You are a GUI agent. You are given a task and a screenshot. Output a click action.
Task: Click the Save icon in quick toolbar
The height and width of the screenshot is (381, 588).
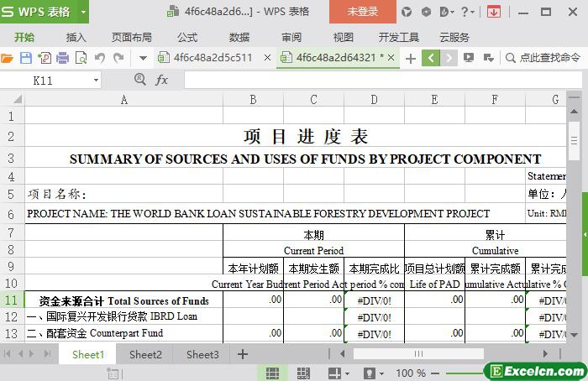(25, 58)
